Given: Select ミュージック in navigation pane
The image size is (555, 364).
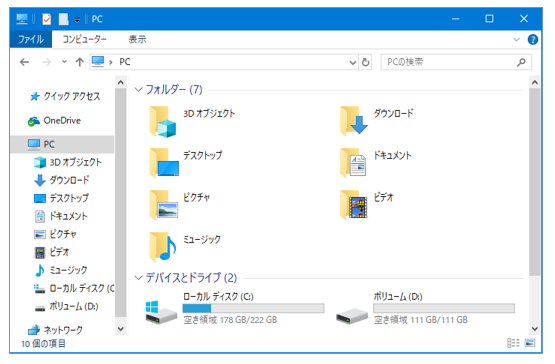Looking at the screenshot, I should 61,270.
